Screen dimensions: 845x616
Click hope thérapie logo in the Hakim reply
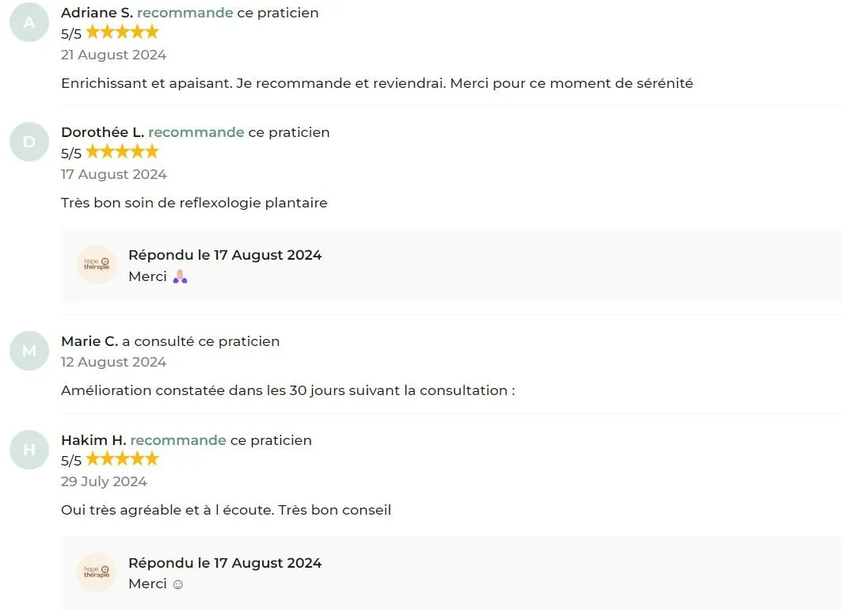pos(97,572)
